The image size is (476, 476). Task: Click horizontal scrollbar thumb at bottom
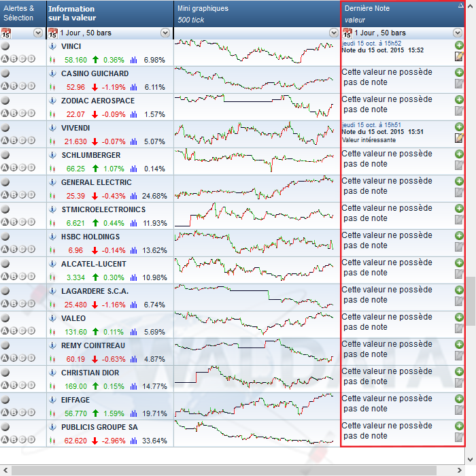tap(224, 471)
